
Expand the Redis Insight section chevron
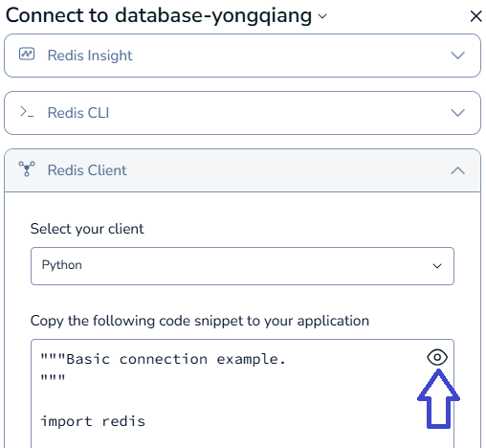[457, 56]
